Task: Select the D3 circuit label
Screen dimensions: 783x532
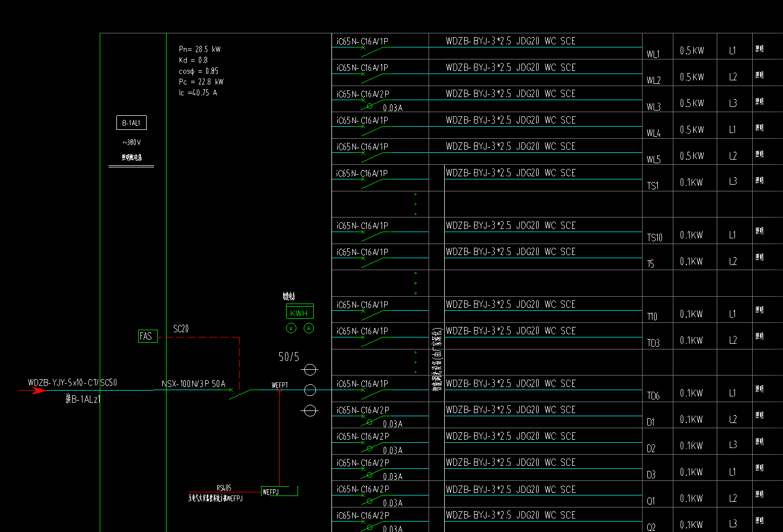Action: click(x=651, y=475)
